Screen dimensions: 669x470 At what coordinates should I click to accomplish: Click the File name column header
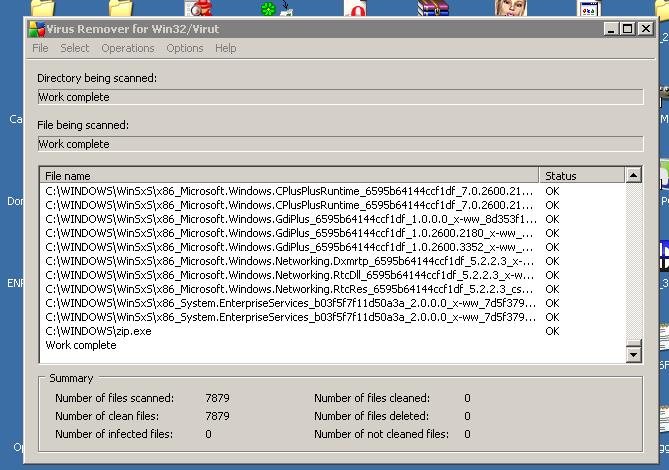289,176
